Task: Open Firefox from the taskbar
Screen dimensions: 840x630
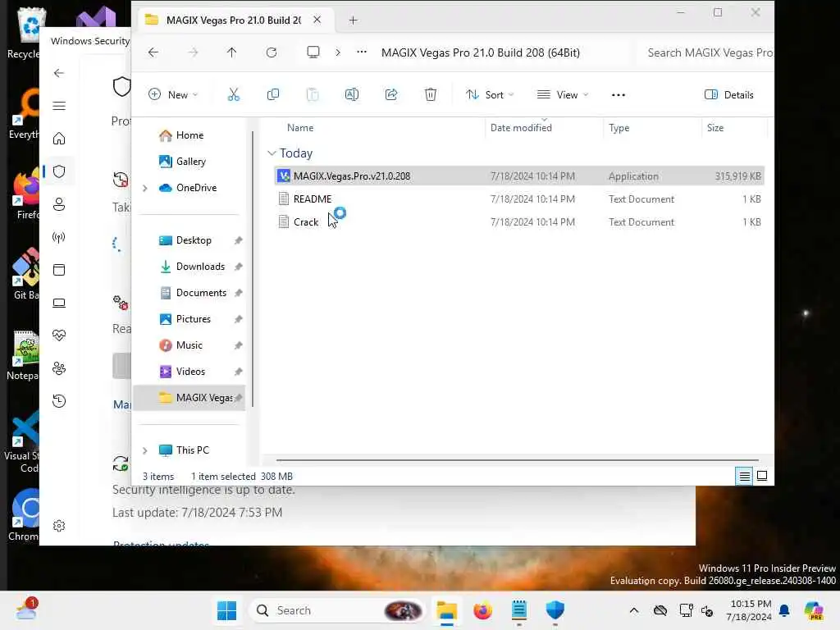Action: [x=482, y=610]
